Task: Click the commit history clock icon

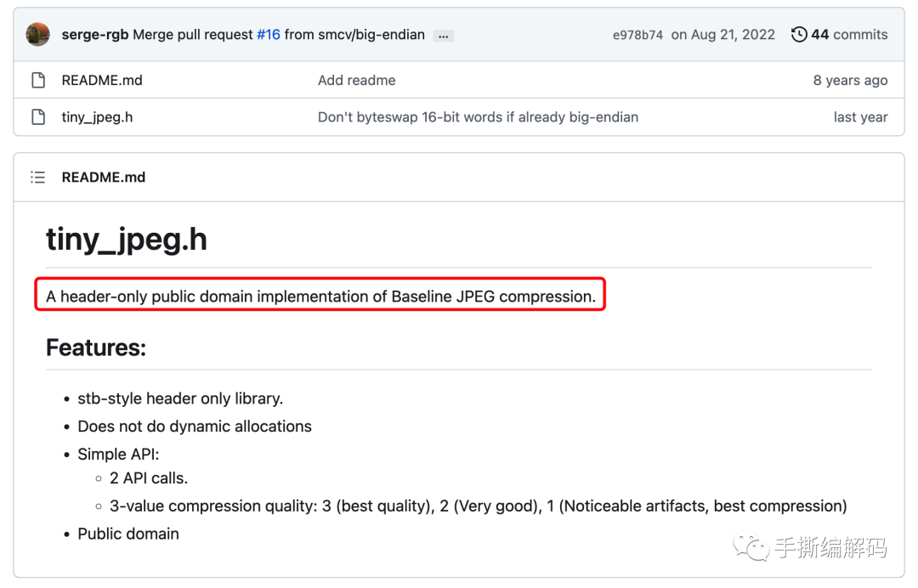Action: [x=799, y=35]
